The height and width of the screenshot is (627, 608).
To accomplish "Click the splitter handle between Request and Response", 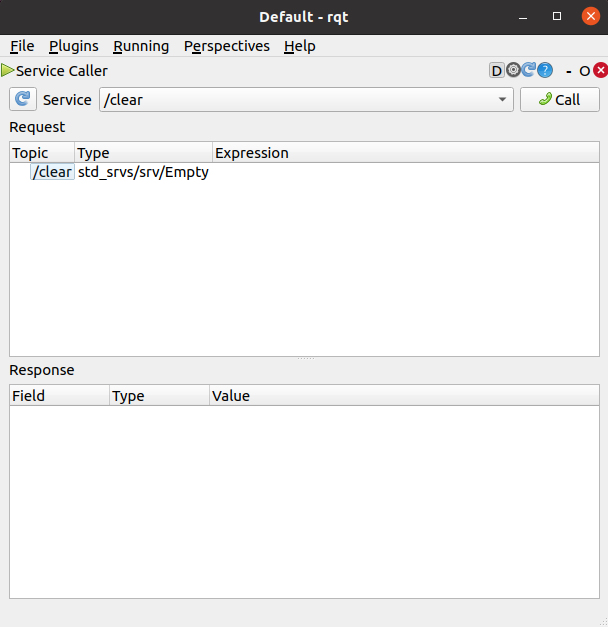I will 306,359.
